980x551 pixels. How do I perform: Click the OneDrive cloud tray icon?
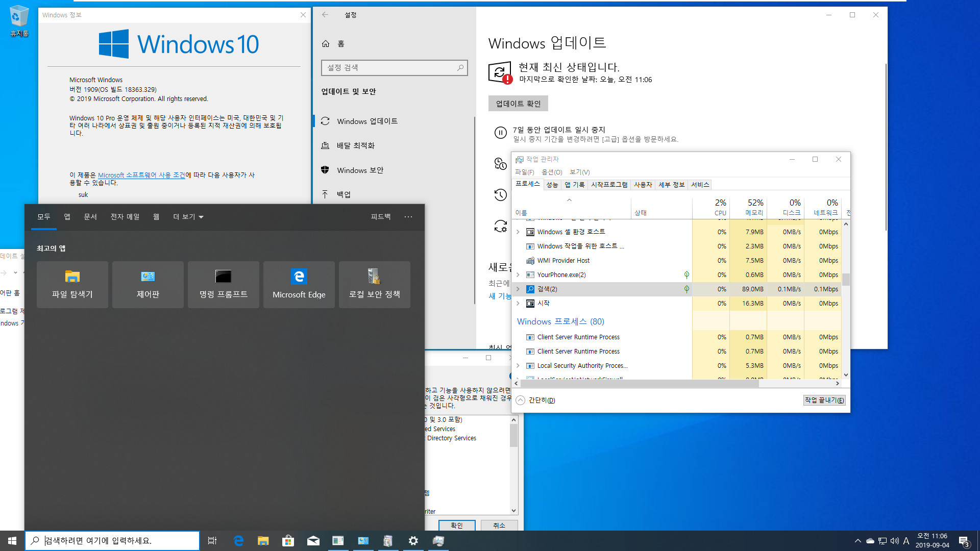tap(870, 541)
